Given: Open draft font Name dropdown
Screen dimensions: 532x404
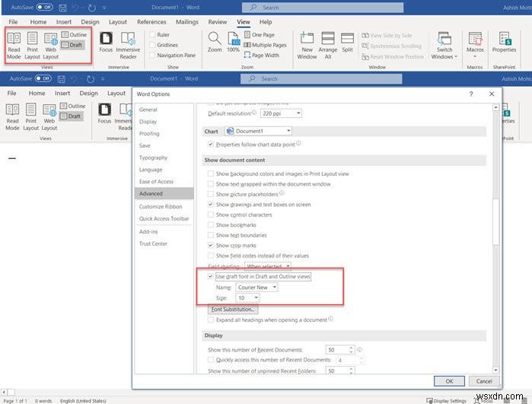Looking at the screenshot, I should pos(256,288).
